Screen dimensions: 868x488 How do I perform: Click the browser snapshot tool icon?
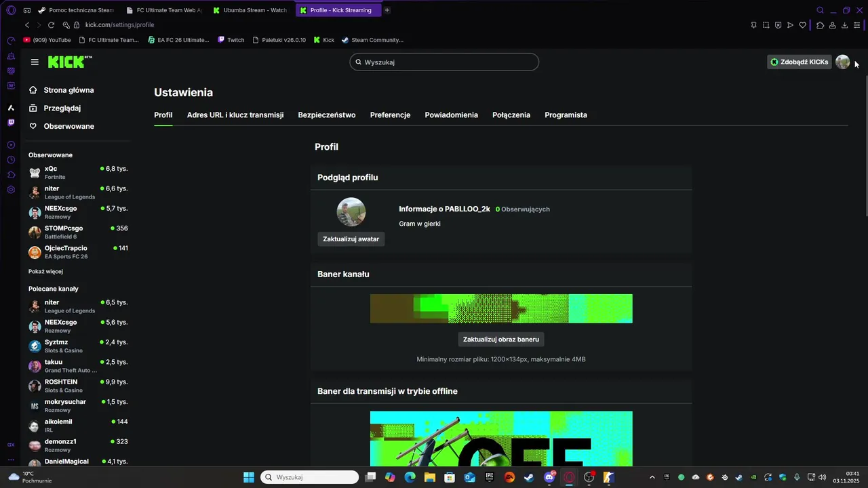[766, 25]
